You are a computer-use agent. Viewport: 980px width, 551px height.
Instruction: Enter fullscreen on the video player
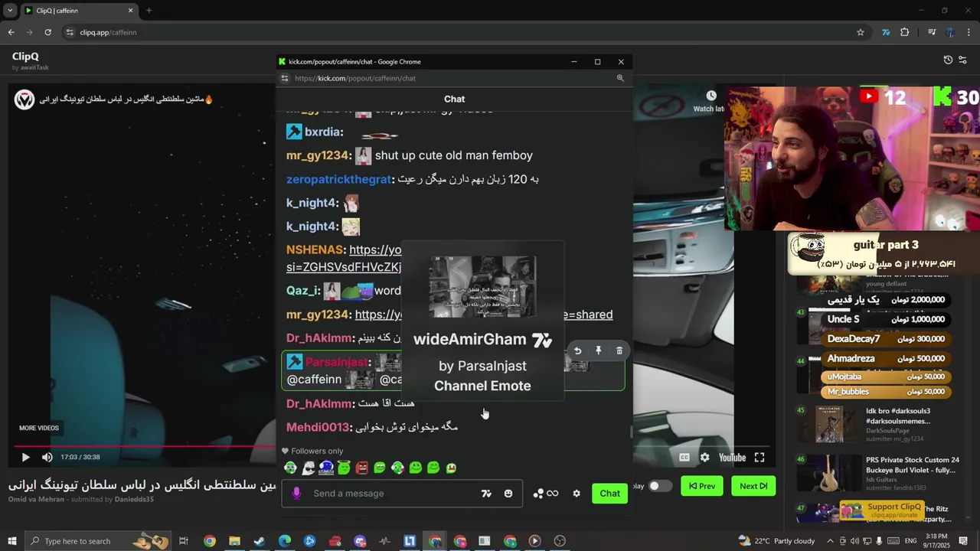pyautogui.click(x=759, y=458)
